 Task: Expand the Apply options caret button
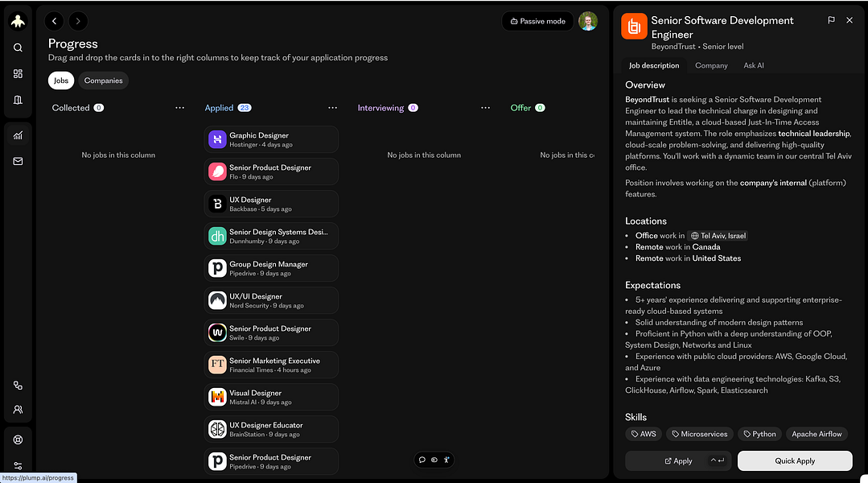click(x=717, y=460)
